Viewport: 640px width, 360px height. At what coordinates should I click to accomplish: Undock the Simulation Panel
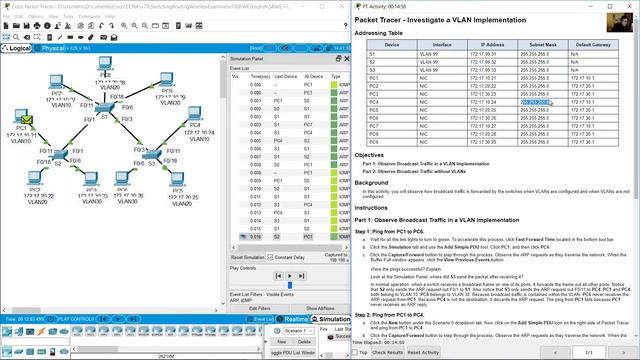pyautogui.click(x=338, y=59)
